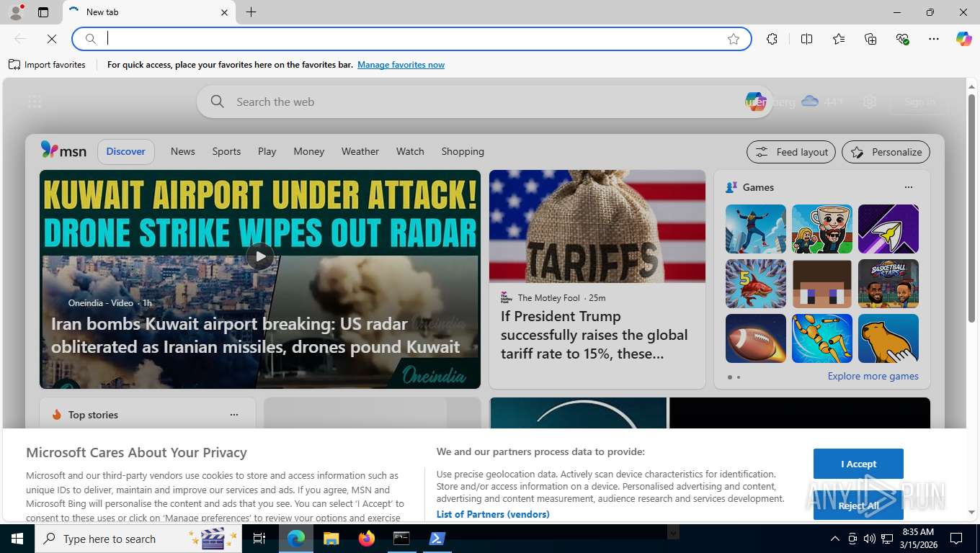Open the Play tab
Image resolution: width=980 pixels, height=553 pixels.
coord(267,151)
